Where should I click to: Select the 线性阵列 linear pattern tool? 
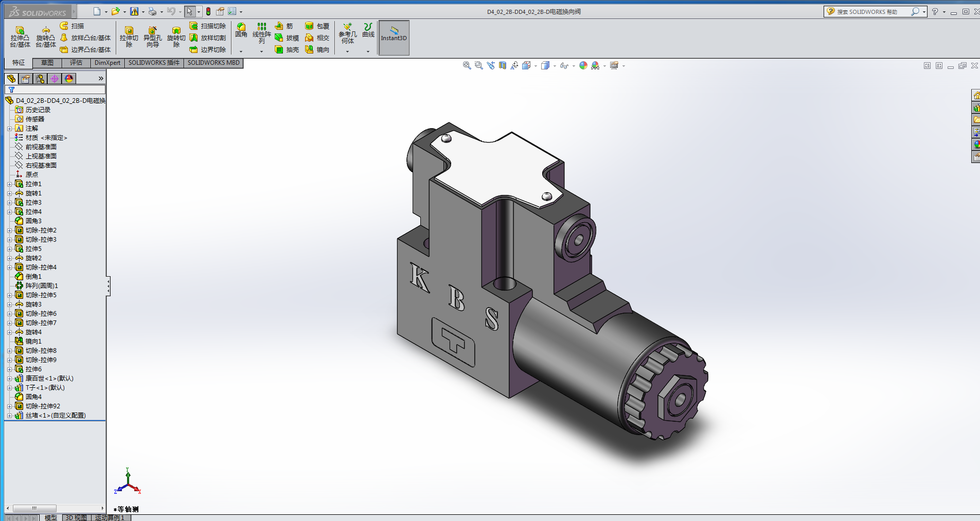[261, 33]
